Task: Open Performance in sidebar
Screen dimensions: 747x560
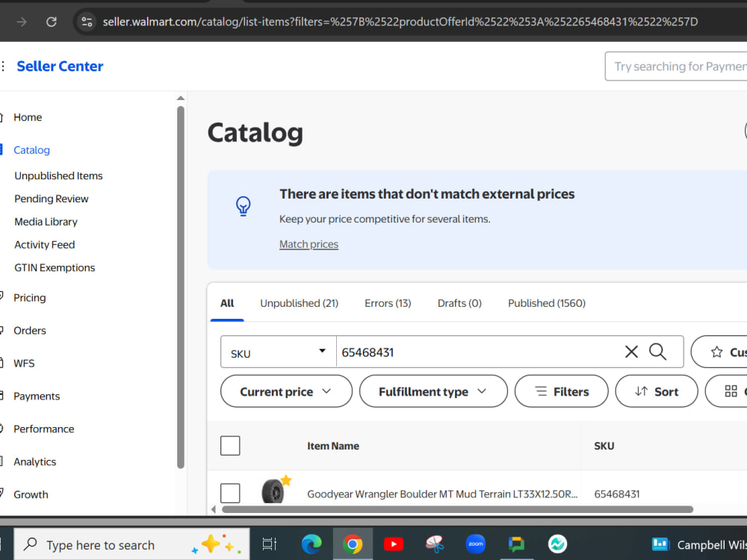Action: tap(44, 429)
